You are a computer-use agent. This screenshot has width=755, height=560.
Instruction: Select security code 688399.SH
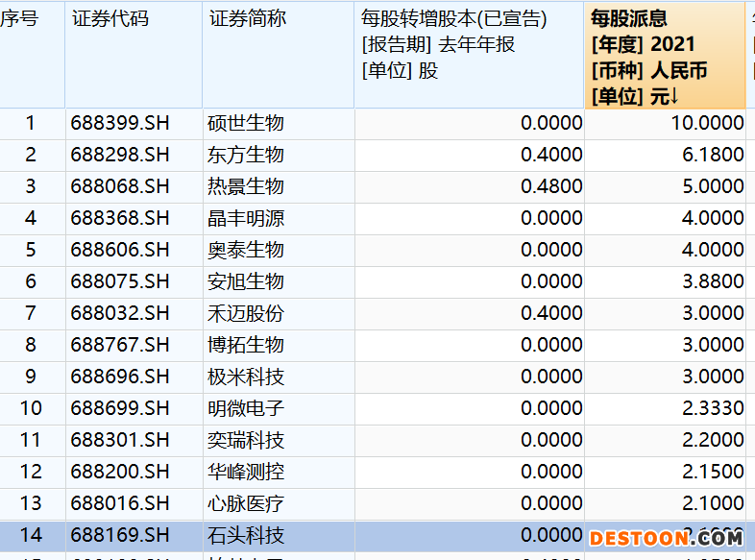pyautogui.click(x=119, y=123)
